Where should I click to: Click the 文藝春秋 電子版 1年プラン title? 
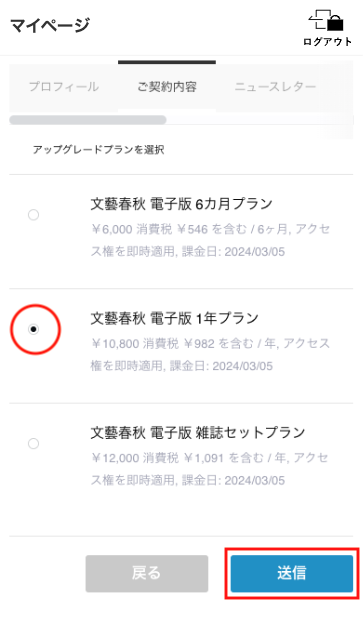coord(175,318)
